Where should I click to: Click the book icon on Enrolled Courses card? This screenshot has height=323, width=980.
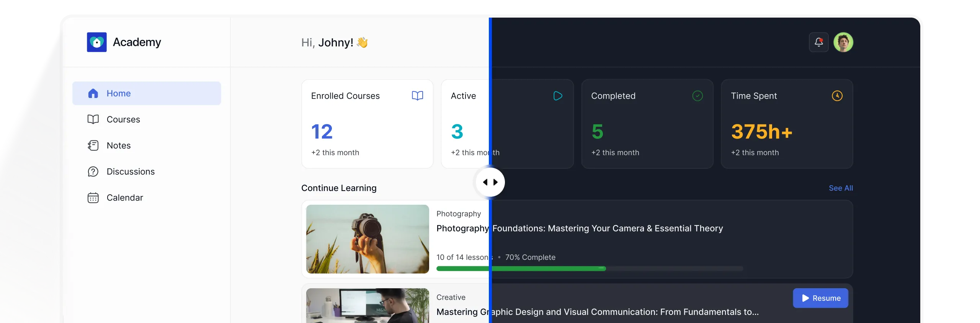(418, 96)
